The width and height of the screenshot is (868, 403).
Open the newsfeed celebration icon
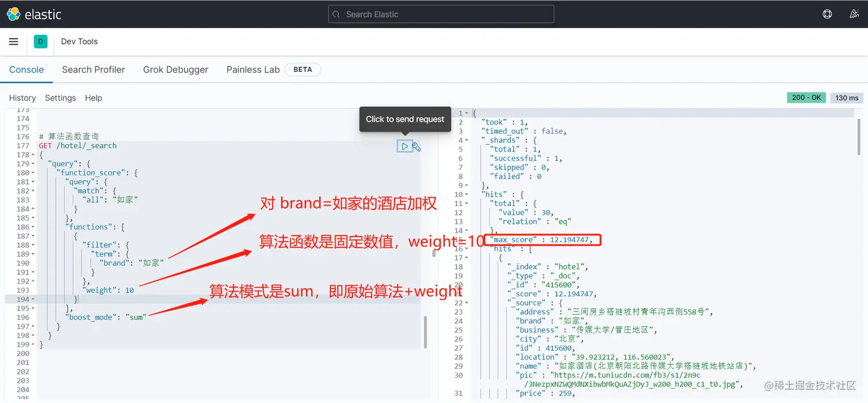click(x=854, y=14)
